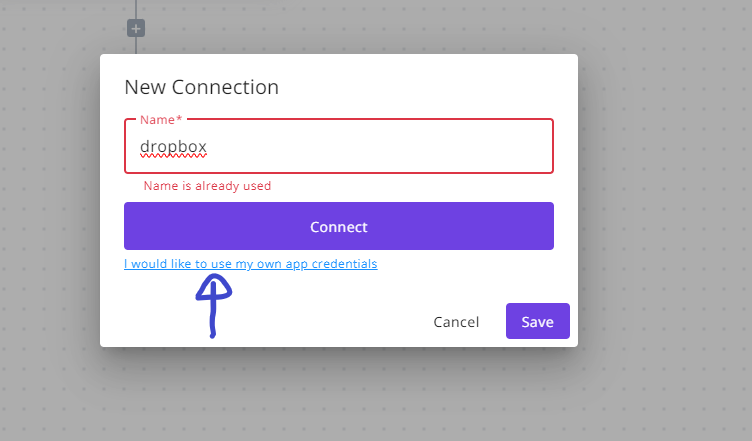Viewport: 752px width, 441px height.
Task: Save the new connection
Action: (x=538, y=321)
